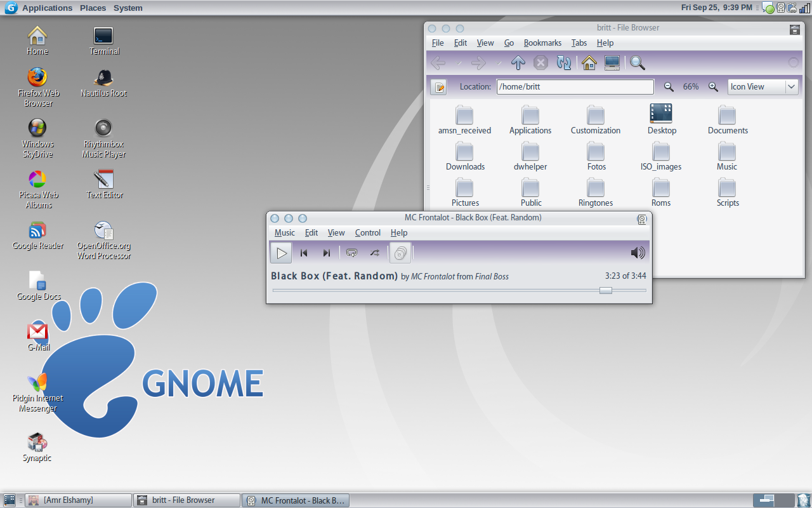
Task: Click the clock showing Fri Sep 25
Action: [717, 8]
